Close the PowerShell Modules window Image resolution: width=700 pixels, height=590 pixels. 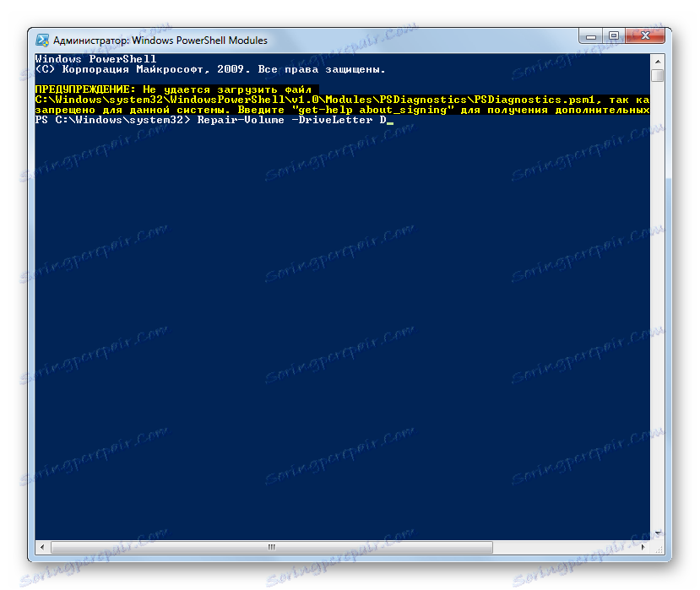pyautogui.click(x=644, y=35)
